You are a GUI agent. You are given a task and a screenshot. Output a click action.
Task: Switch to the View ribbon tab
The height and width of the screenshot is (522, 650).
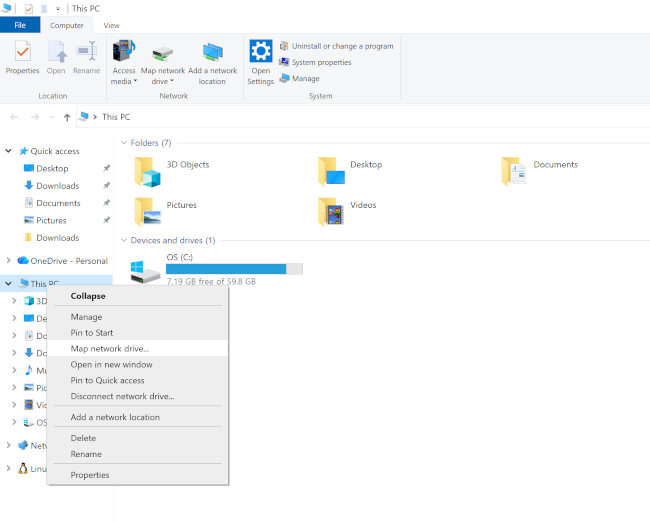pos(112,25)
